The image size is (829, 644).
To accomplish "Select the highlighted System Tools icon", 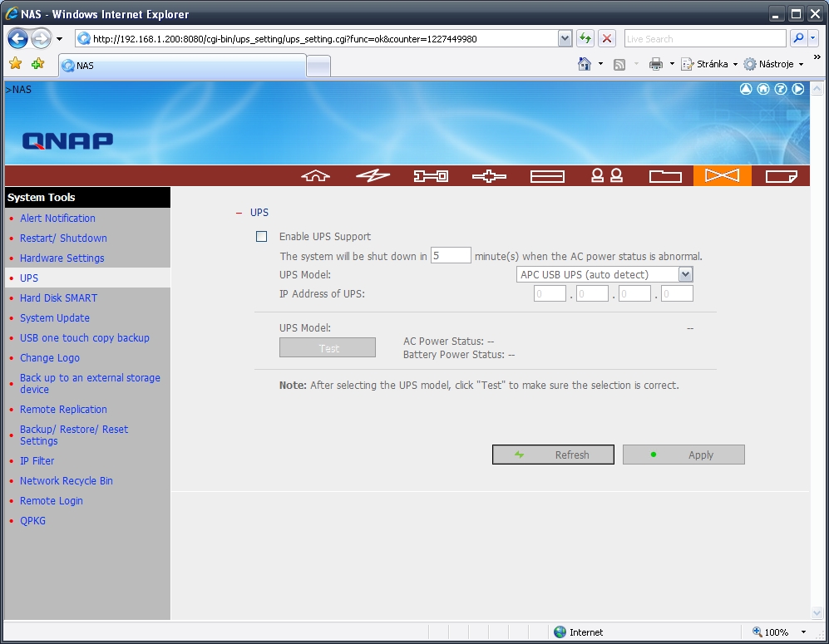I will pyautogui.click(x=723, y=175).
